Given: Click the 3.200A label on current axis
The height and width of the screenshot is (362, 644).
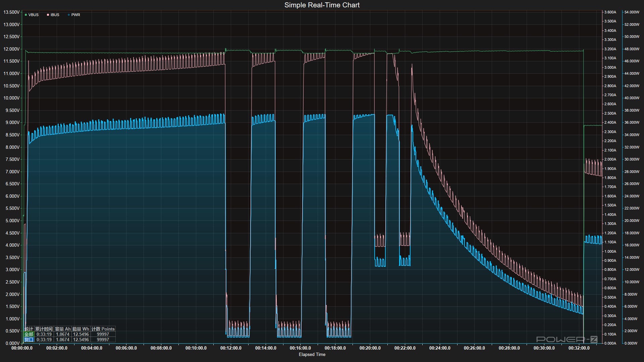Looking at the screenshot, I should (610, 49).
